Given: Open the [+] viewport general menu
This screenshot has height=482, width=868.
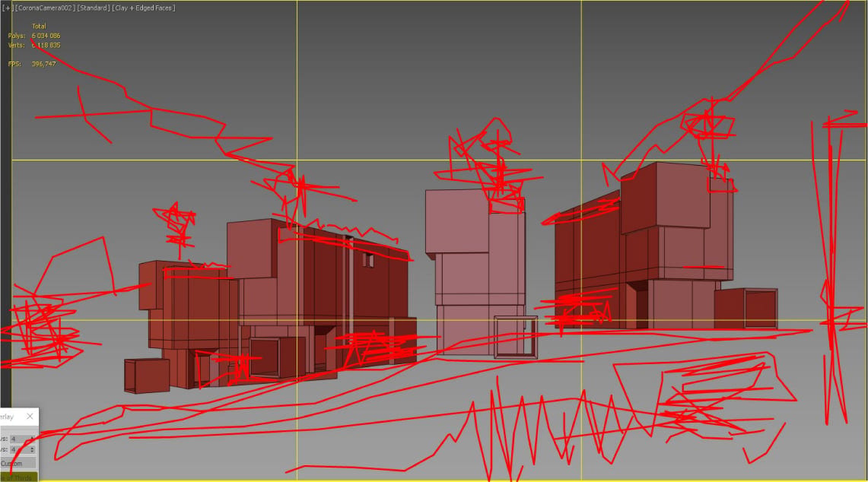Looking at the screenshot, I should tap(7, 8).
